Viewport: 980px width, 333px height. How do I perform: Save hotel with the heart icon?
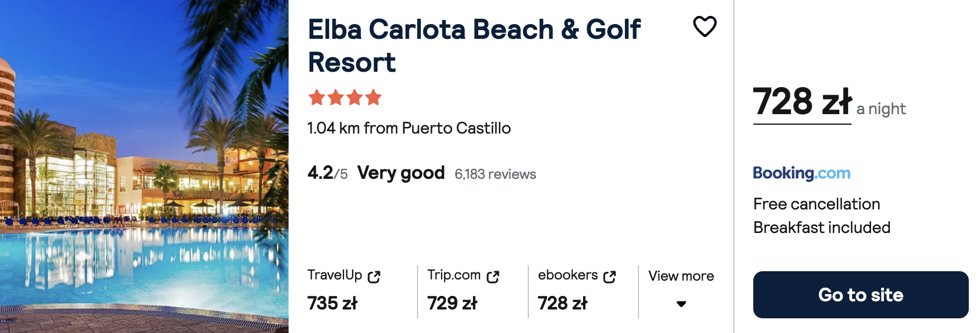pyautogui.click(x=704, y=26)
